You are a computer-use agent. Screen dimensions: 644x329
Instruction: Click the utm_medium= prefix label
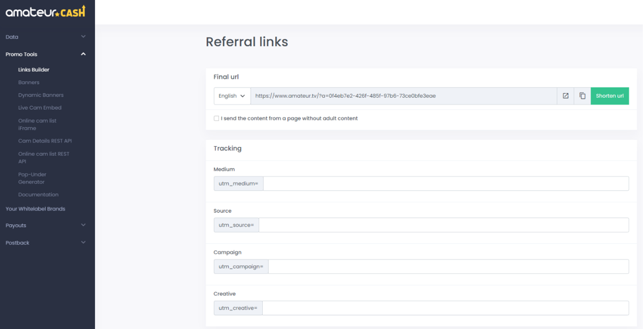click(239, 183)
